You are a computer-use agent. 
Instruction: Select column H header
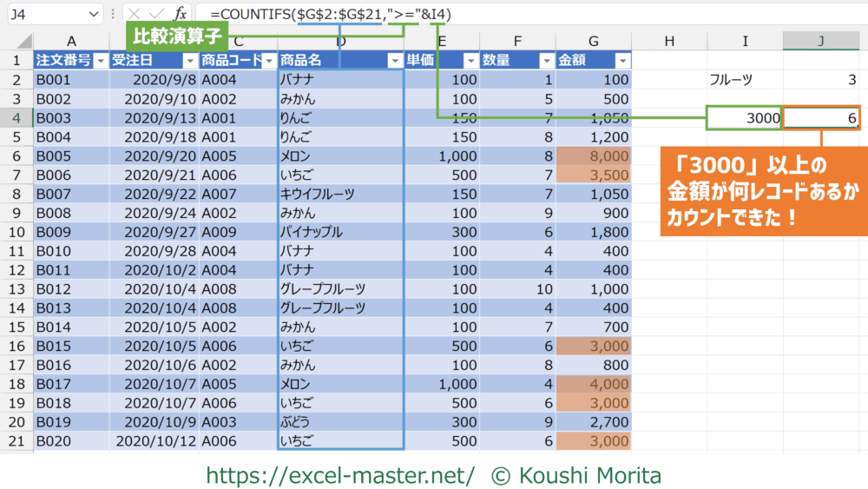click(669, 41)
